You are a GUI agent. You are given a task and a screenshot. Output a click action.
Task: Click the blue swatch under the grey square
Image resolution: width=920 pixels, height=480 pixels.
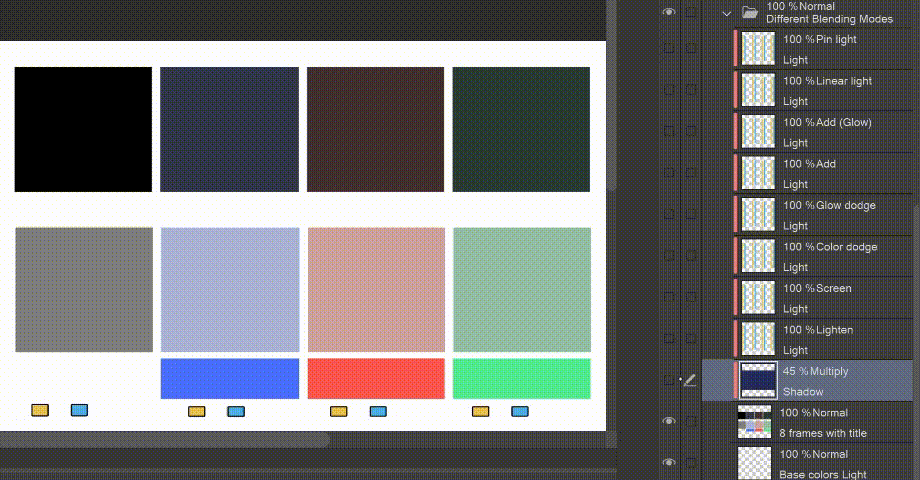79,410
